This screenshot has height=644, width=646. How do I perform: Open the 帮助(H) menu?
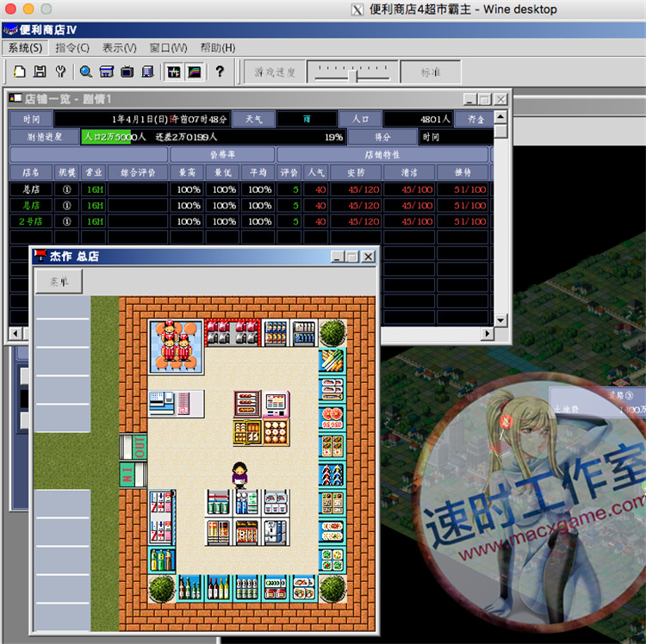click(218, 48)
